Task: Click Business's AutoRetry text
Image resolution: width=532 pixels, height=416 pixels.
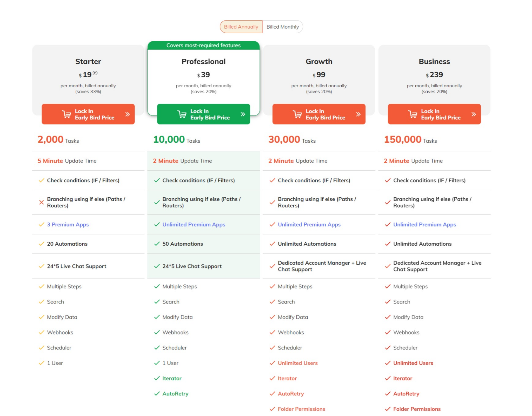Action: click(x=406, y=394)
